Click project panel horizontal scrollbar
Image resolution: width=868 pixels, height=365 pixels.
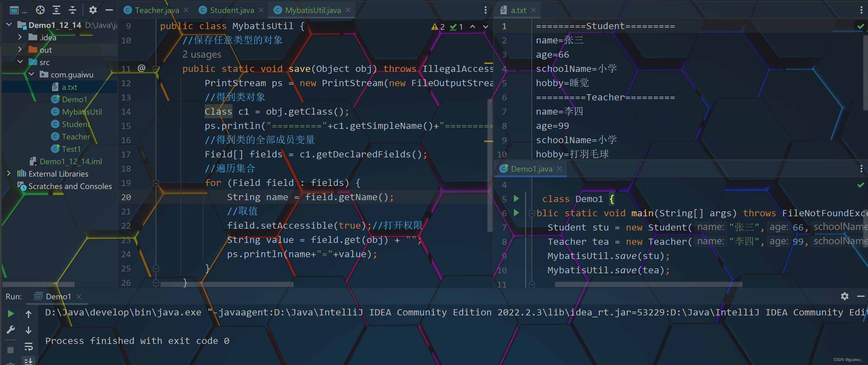tap(38, 284)
